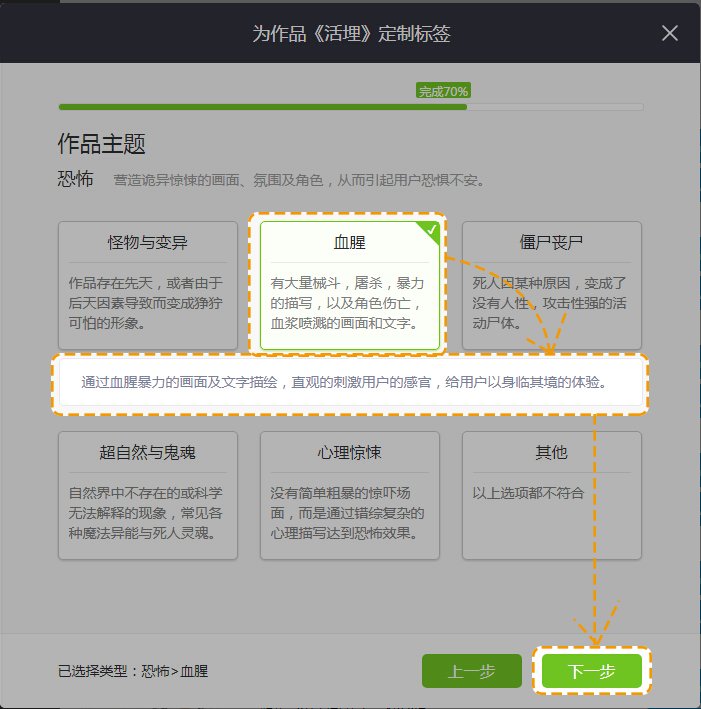Select the 怪物与变异 theme card

tap(148, 285)
